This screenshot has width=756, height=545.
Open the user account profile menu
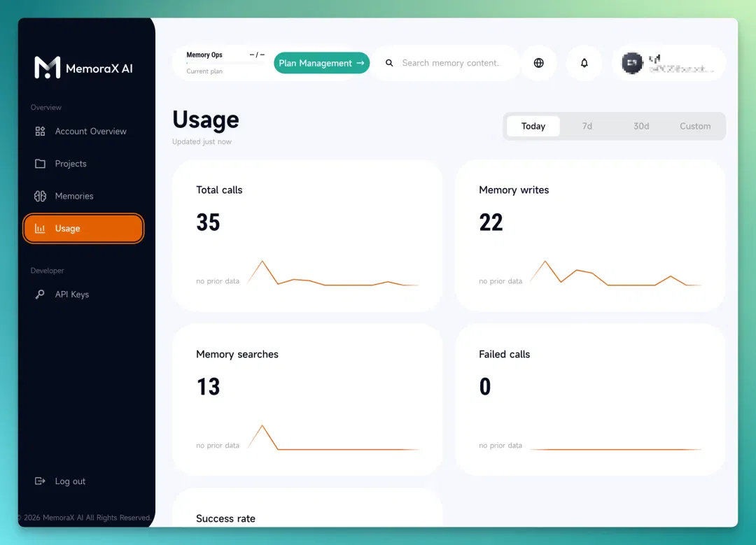pos(669,63)
